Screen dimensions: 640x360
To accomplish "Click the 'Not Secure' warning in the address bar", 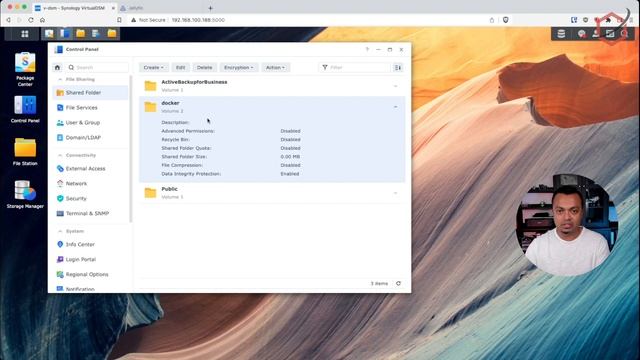I will tap(152, 20).
